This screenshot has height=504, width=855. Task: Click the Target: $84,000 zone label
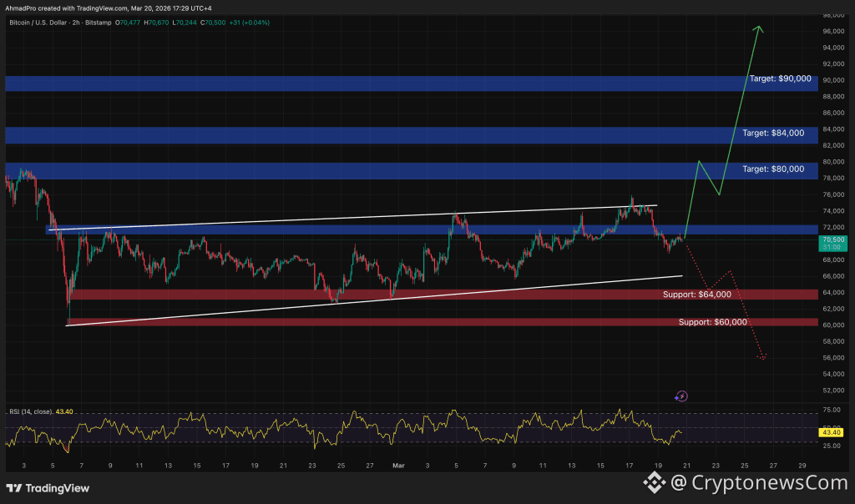pos(772,133)
